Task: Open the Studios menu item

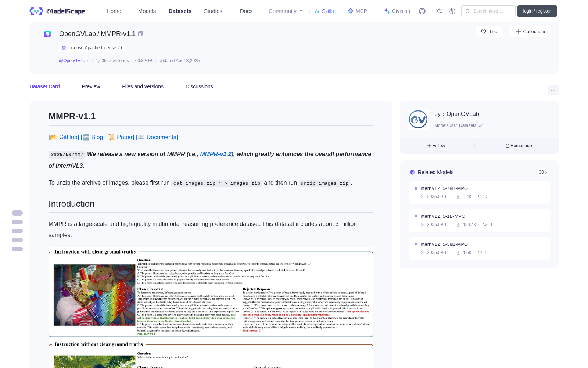Action: point(213,11)
